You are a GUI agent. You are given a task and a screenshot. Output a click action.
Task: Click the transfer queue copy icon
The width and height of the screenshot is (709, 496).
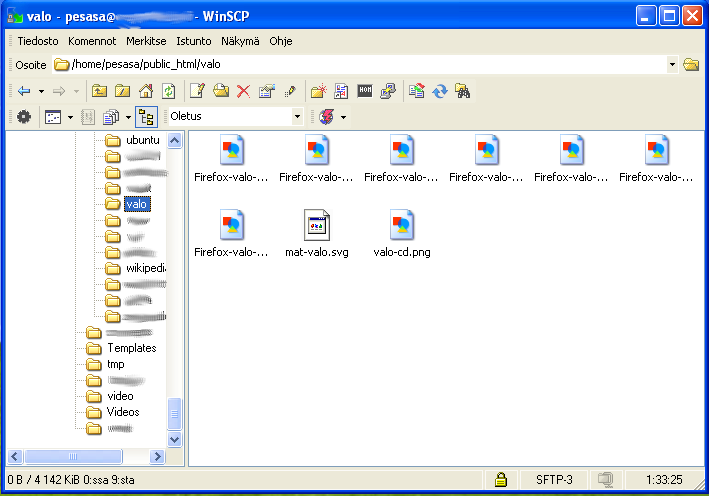tap(111, 118)
